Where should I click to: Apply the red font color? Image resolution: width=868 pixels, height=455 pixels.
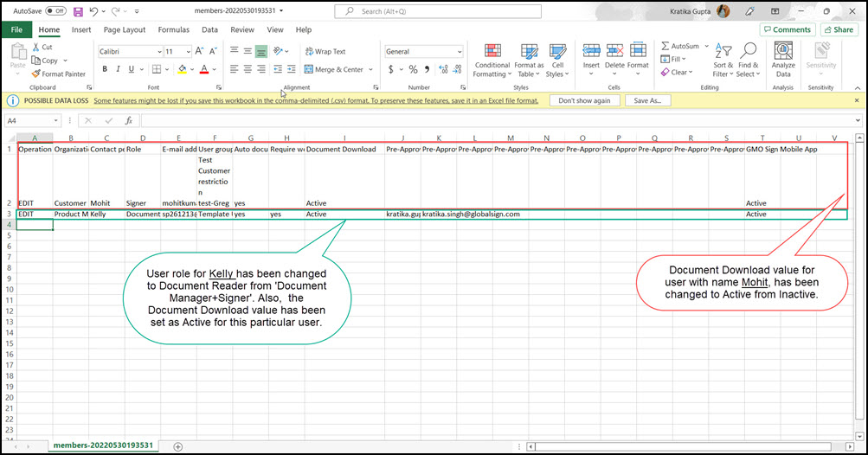204,69
